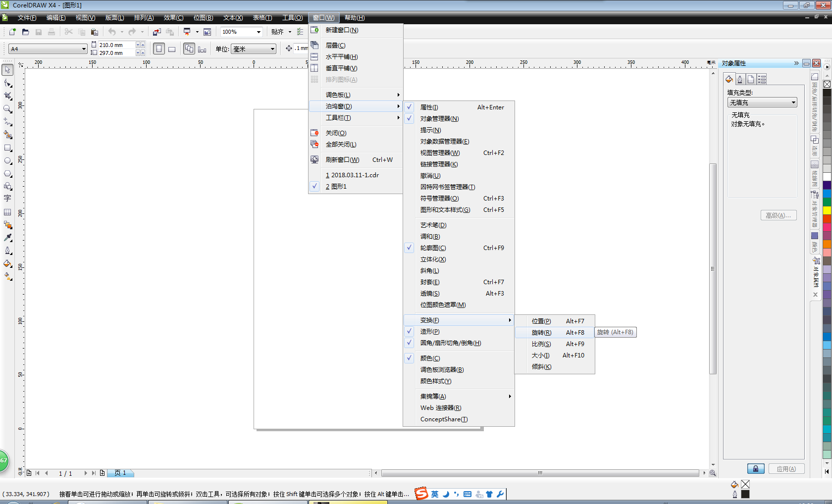Click the lock button beside Apply
Image resolution: width=832 pixels, height=504 pixels.
[x=756, y=469]
